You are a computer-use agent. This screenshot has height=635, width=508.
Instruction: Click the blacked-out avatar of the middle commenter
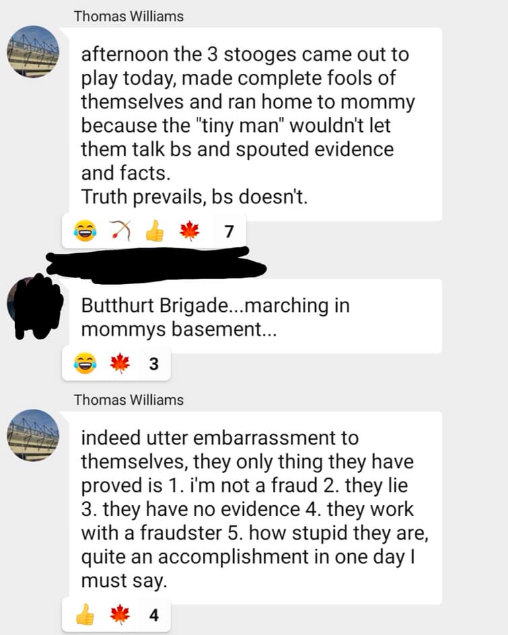(34, 306)
